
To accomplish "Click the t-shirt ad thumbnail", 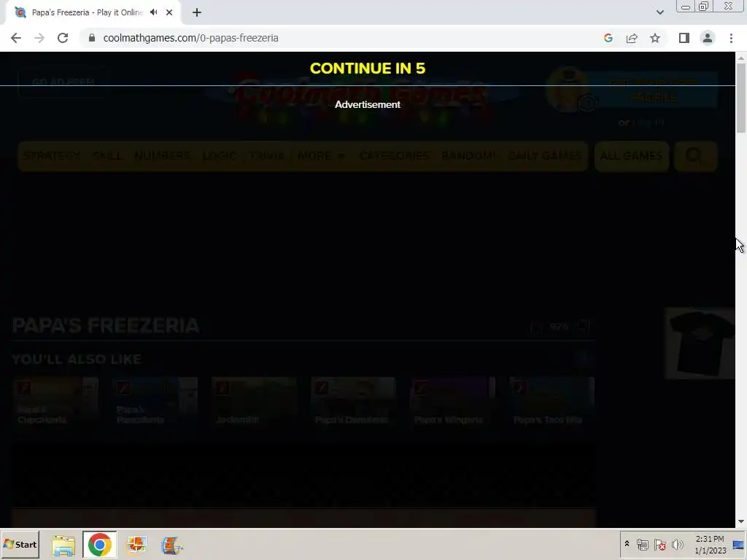I will (700, 343).
